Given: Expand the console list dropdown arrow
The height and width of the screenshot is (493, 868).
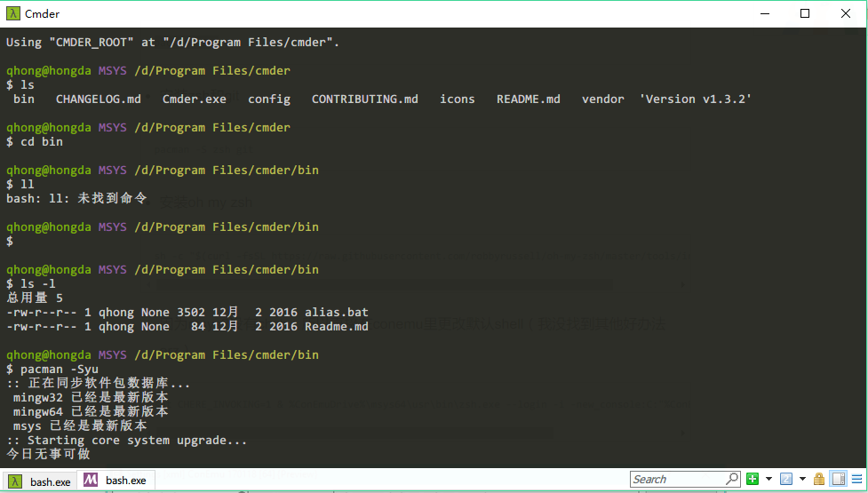Looking at the screenshot, I should click(x=802, y=479).
